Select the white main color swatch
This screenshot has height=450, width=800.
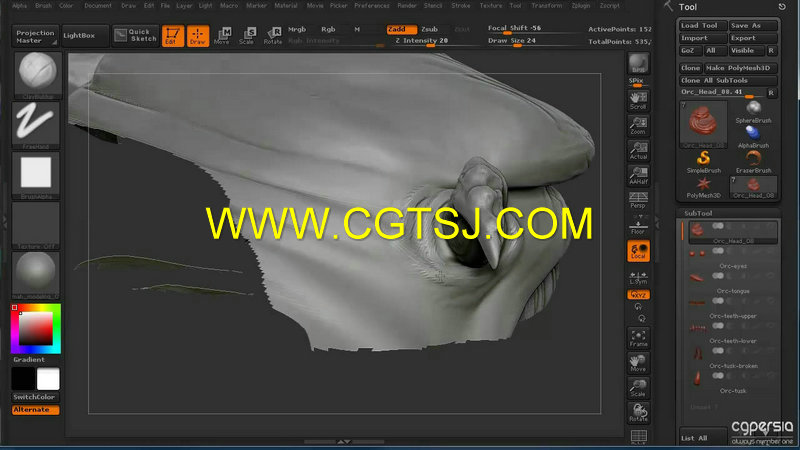48,379
